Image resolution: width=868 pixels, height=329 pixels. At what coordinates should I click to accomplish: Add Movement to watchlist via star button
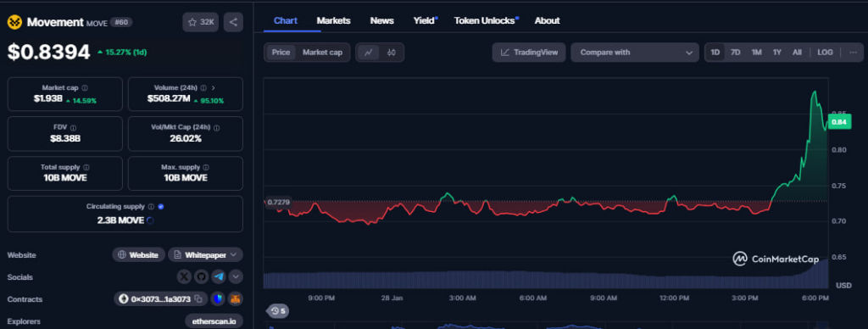[200, 22]
